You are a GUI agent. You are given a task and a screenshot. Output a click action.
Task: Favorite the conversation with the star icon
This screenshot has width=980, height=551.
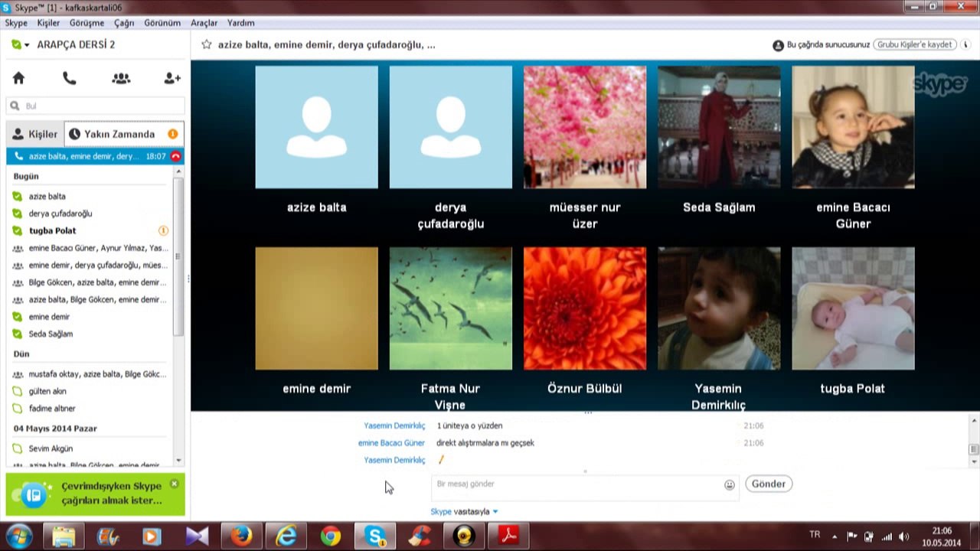pyautogui.click(x=206, y=44)
